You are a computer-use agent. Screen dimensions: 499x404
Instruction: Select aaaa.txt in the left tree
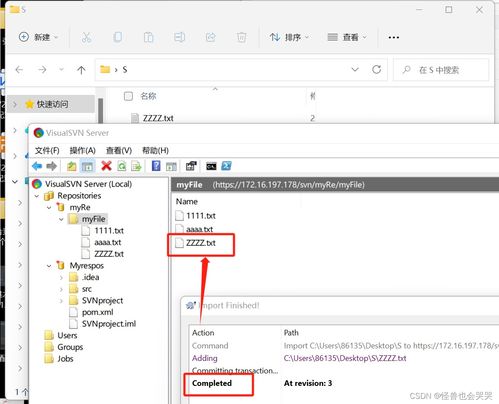coord(108,242)
